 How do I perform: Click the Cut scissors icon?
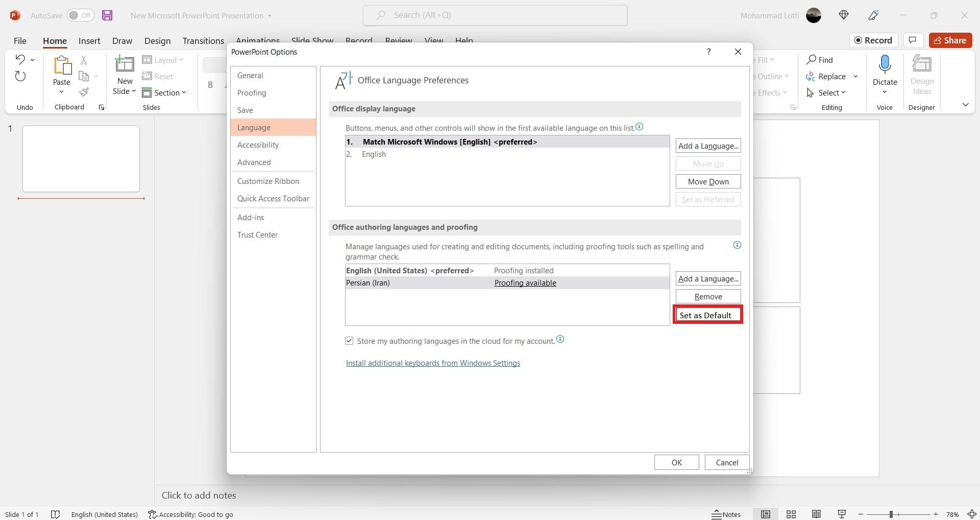[x=84, y=60]
